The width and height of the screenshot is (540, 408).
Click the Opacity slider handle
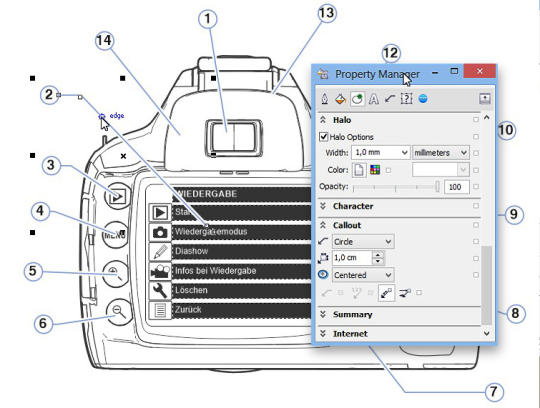(437, 187)
